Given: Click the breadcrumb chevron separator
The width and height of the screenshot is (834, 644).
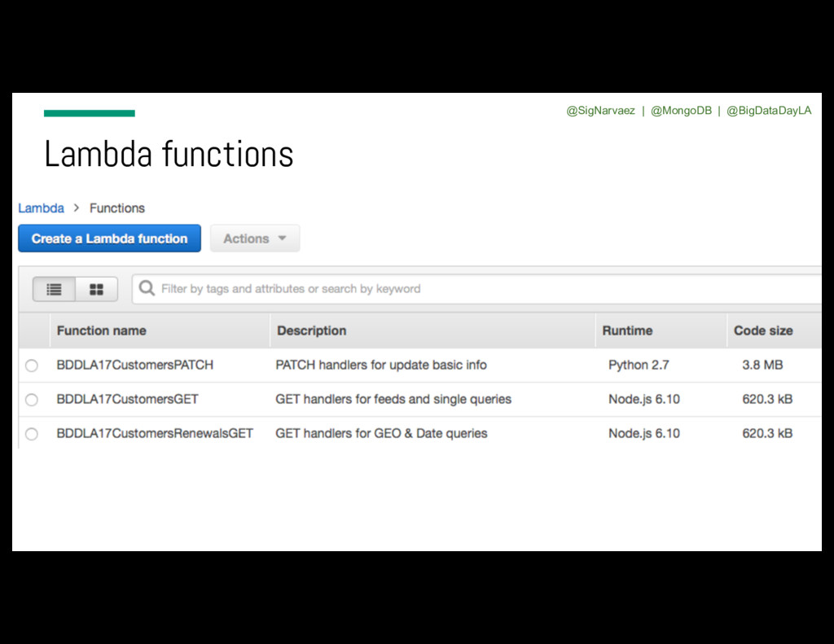Looking at the screenshot, I should [77, 208].
